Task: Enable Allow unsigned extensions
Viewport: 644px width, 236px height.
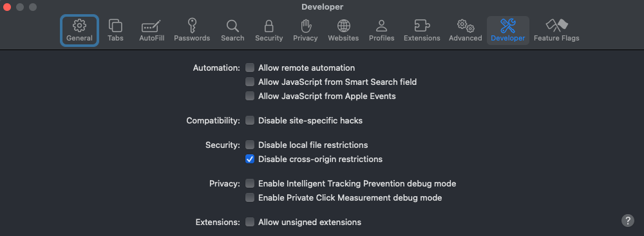Action: click(x=250, y=222)
